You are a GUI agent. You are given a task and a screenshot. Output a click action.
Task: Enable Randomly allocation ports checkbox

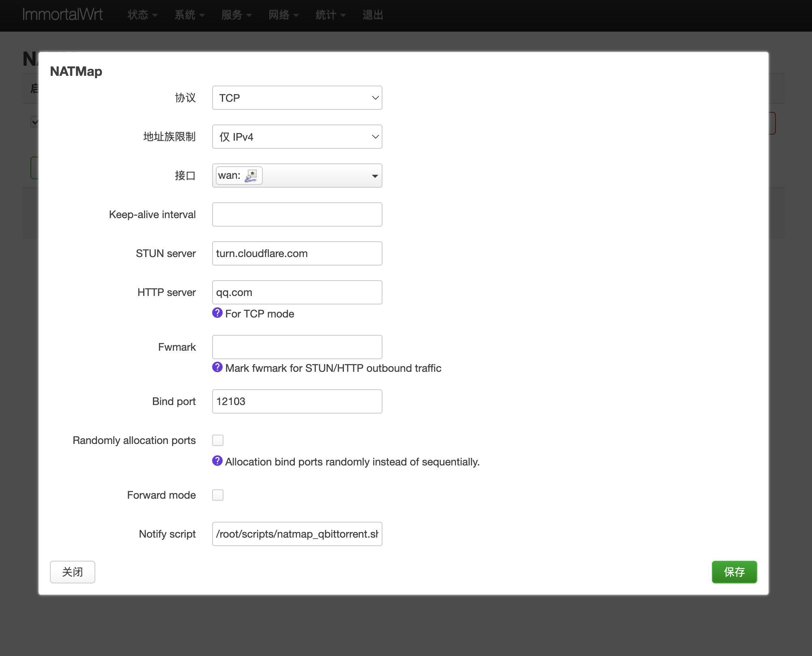[218, 440]
